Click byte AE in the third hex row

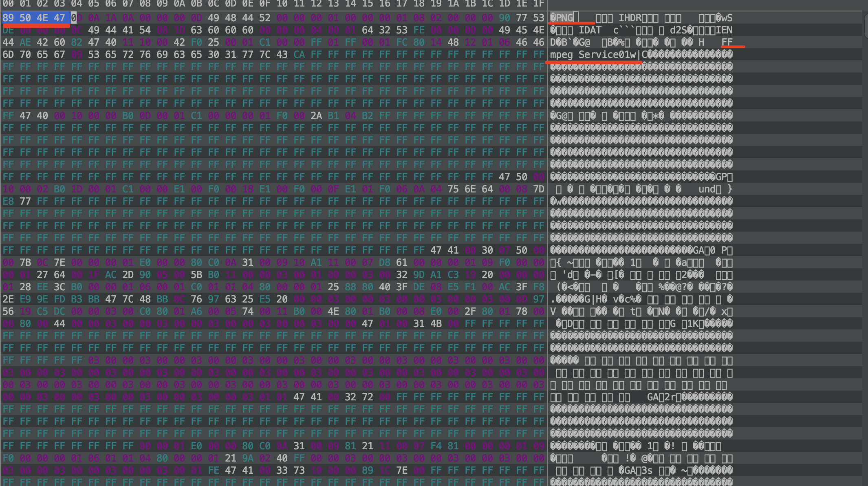pyautogui.click(x=25, y=42)
